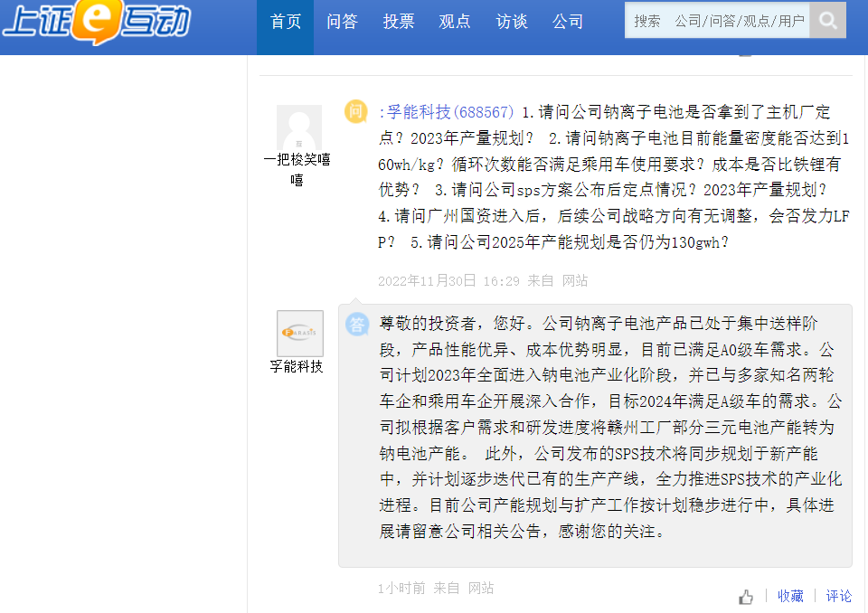Open the 观点 navigation tab
The image size is (868, 613).
click(x=455, y=22)
